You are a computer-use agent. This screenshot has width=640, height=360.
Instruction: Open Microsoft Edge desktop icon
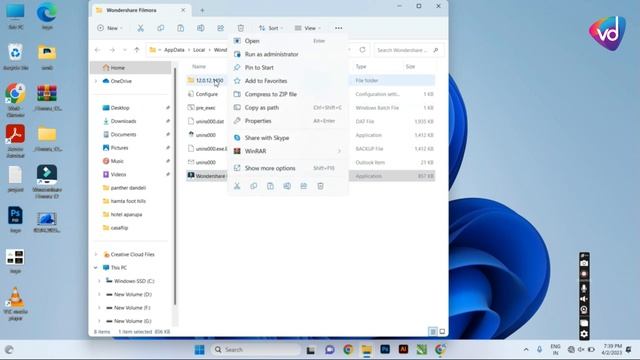point(47,16)
